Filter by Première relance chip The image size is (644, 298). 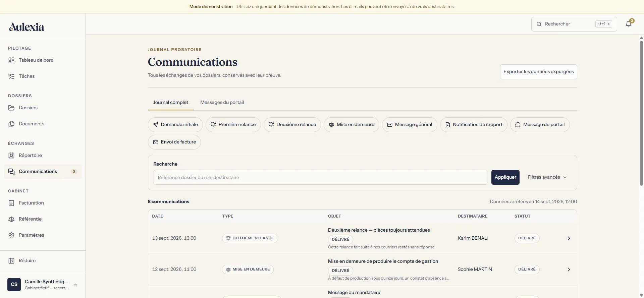[x=233, y=125]
